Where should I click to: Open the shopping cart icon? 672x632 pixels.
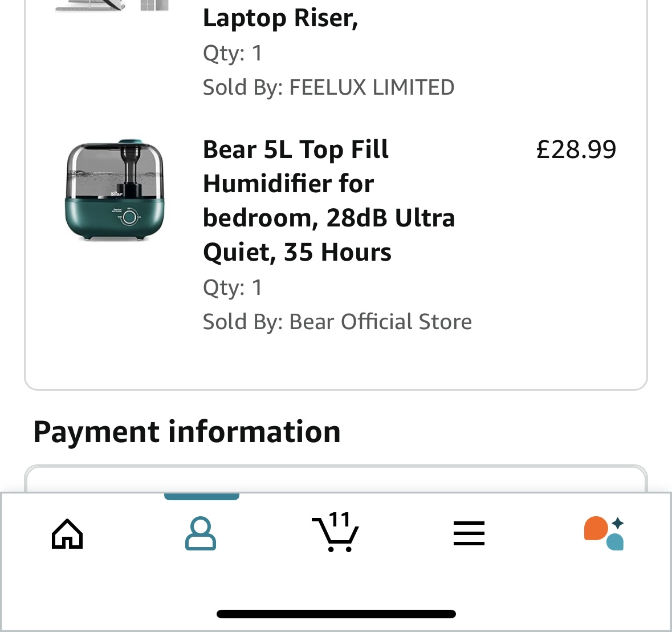[334, 536]
